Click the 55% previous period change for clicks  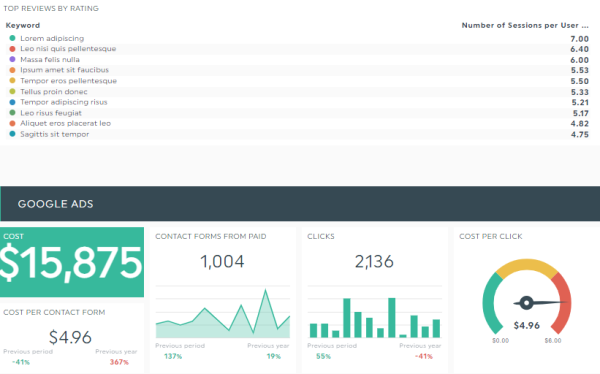(323, 356)
